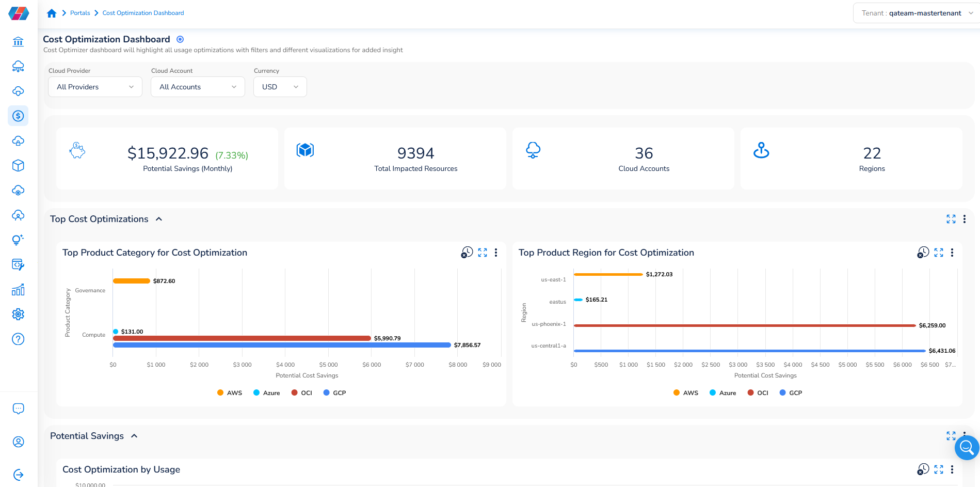Click the us-phoenix-1 bar labeled $6,259.00
Screen dimensions: 980x487
745,325
